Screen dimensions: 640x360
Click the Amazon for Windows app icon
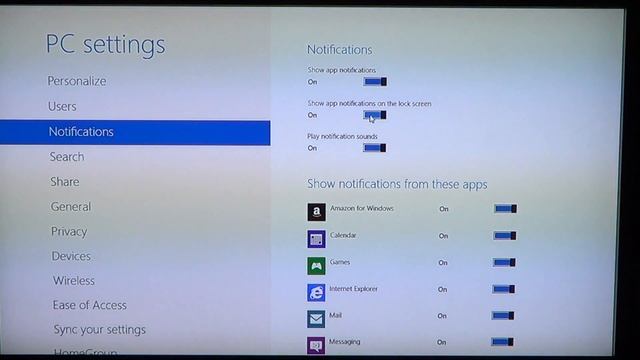(316, 212)
